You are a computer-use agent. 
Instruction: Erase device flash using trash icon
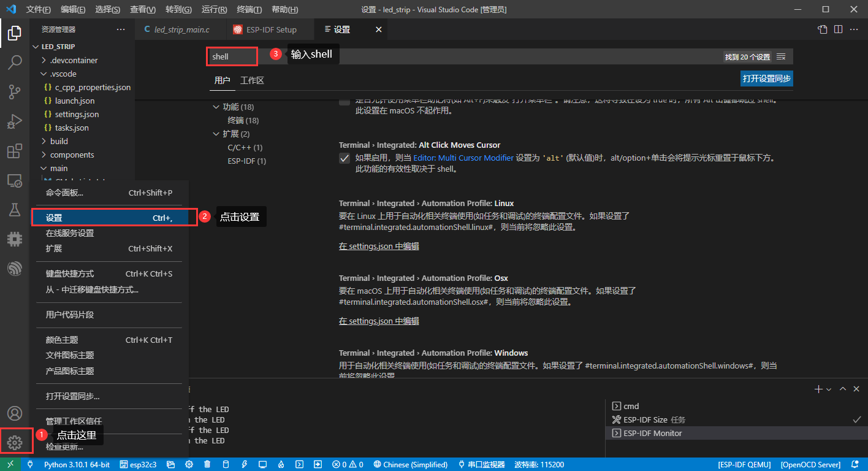point(207,464)
